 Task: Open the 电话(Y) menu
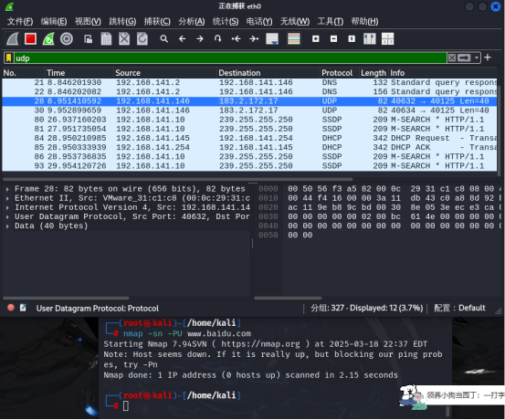click(x=259, y=22)
